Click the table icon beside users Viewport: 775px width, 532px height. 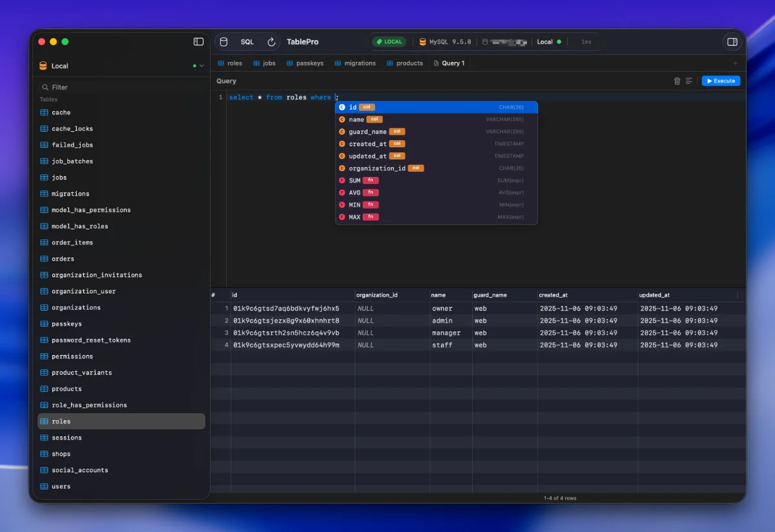tap(45, 486)
